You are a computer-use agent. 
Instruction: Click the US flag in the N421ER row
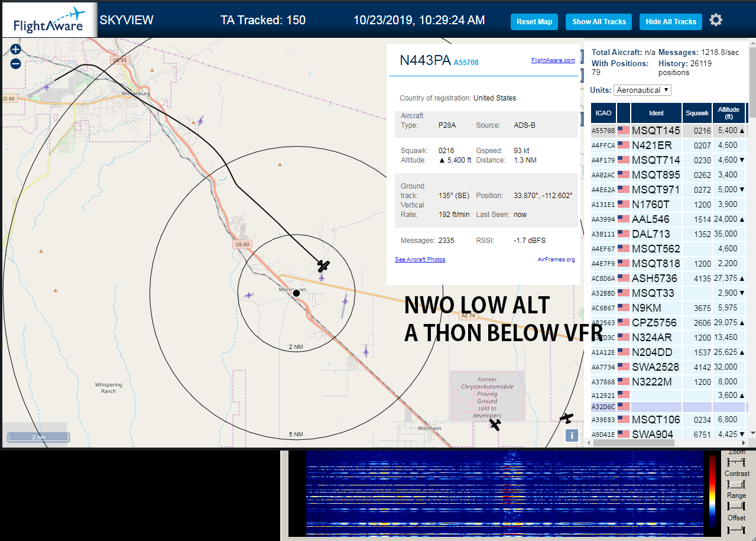click(x=624, y=145)
